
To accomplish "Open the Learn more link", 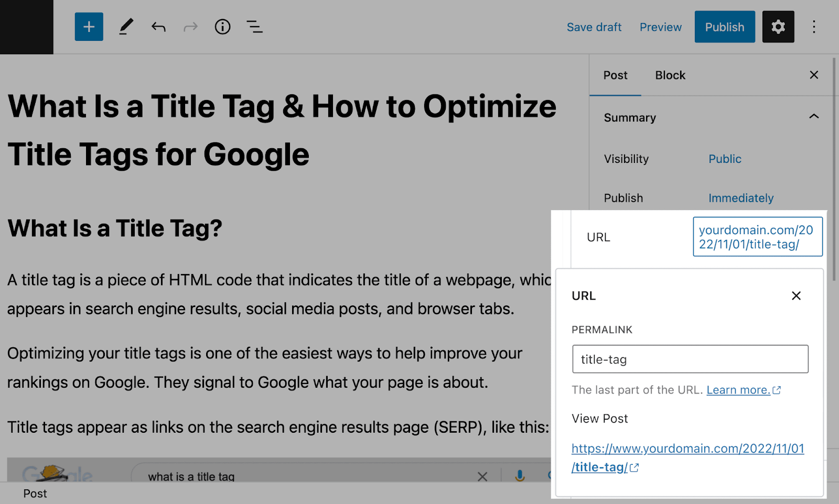I will (x=739, y=390).
